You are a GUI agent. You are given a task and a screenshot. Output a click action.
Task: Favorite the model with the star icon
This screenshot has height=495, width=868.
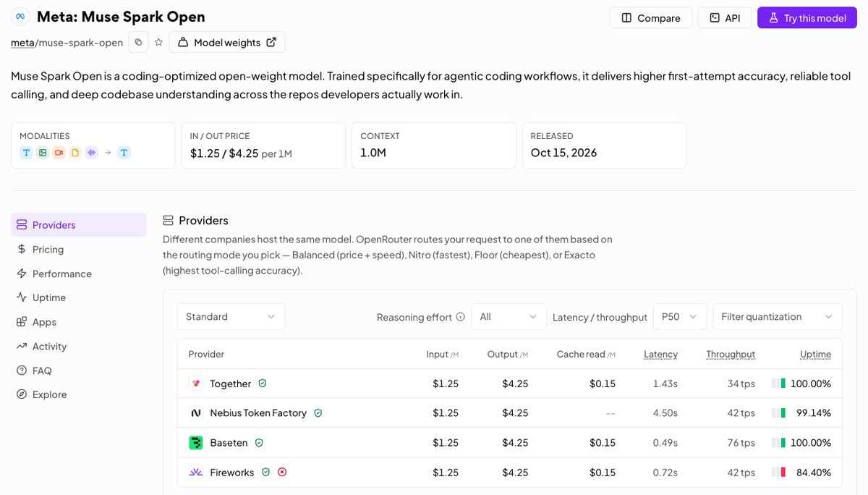[158, 42]
